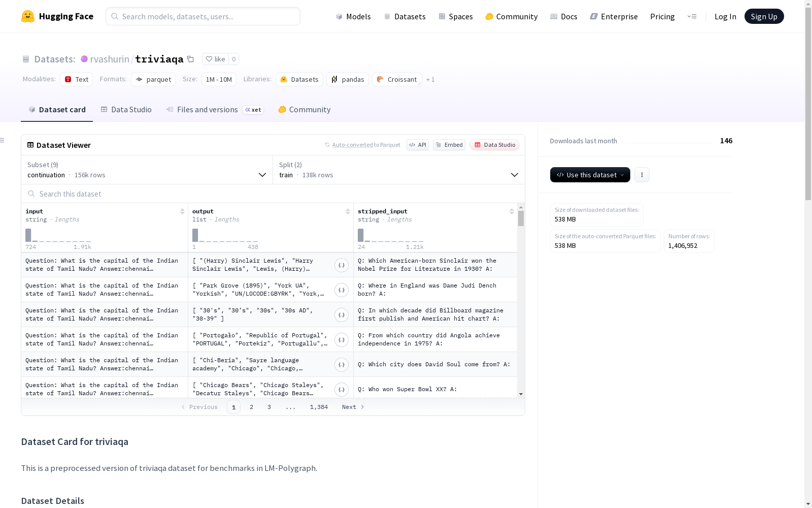Select current page 1 in pagination
This screenshot has width=812, height=508.
233,407
